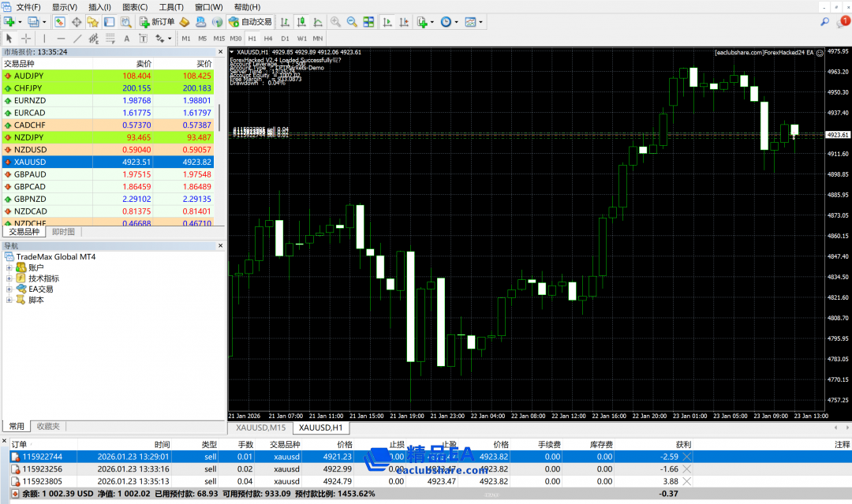Expand the 账户 (Accounts) tree node

(x=9, y=267)
